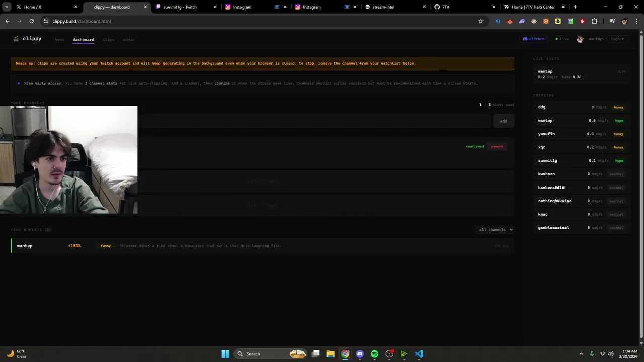Click the yellow S extension icon
Viewport: 644px width, 362px height.
(558, 21)
